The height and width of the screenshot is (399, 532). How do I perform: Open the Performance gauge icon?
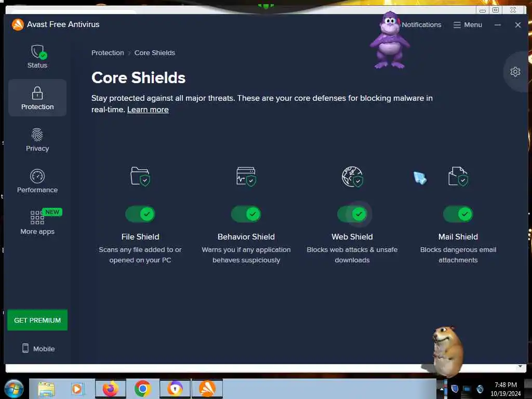click(37, 176)
